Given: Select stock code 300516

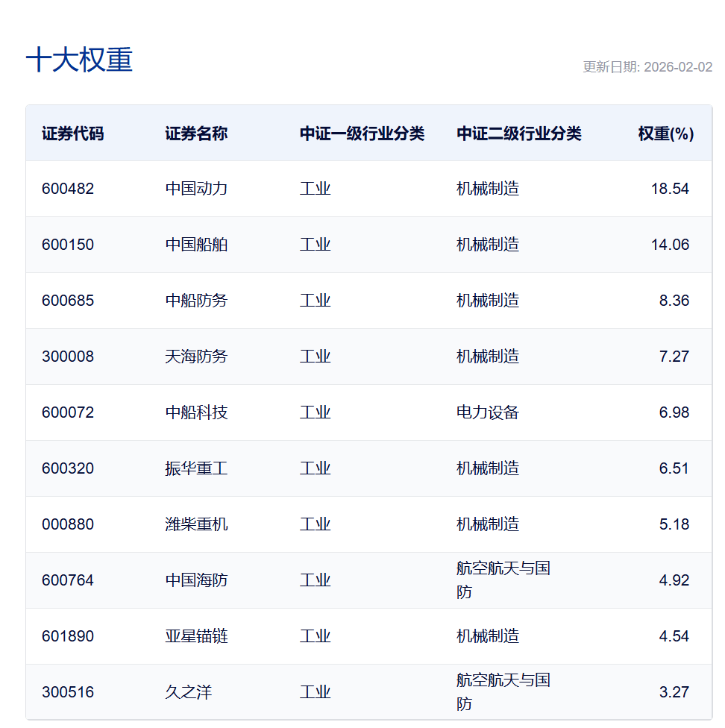Looking at the screenshot, I should click(x=68, y=692).
